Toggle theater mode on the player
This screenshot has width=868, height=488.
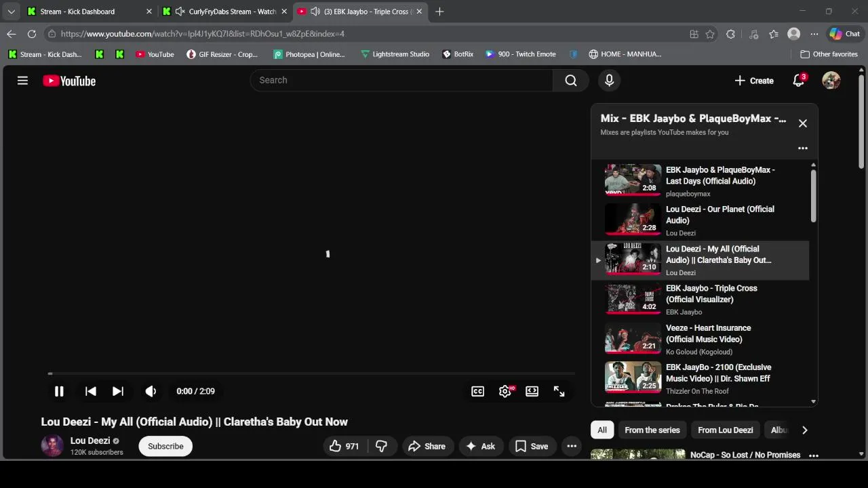[532, 391]
